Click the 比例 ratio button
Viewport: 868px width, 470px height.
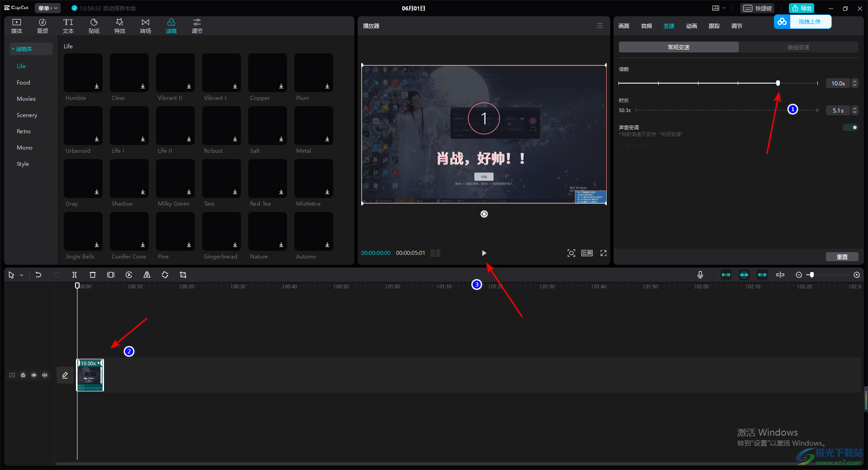[587, 253]
